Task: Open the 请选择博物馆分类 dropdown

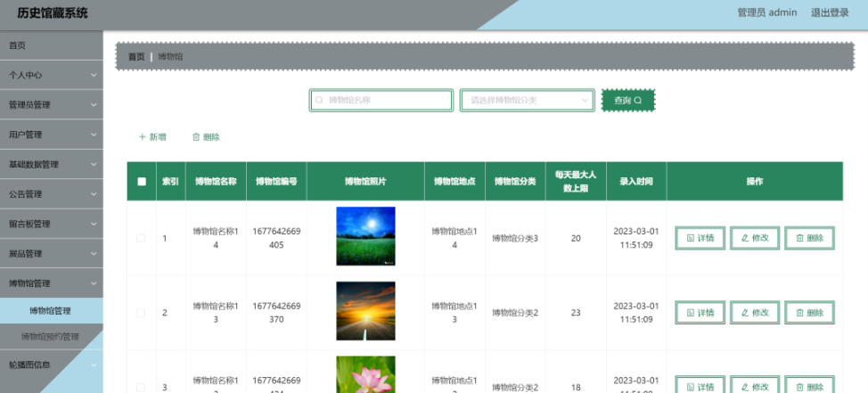Action: [x=527, y=100]
